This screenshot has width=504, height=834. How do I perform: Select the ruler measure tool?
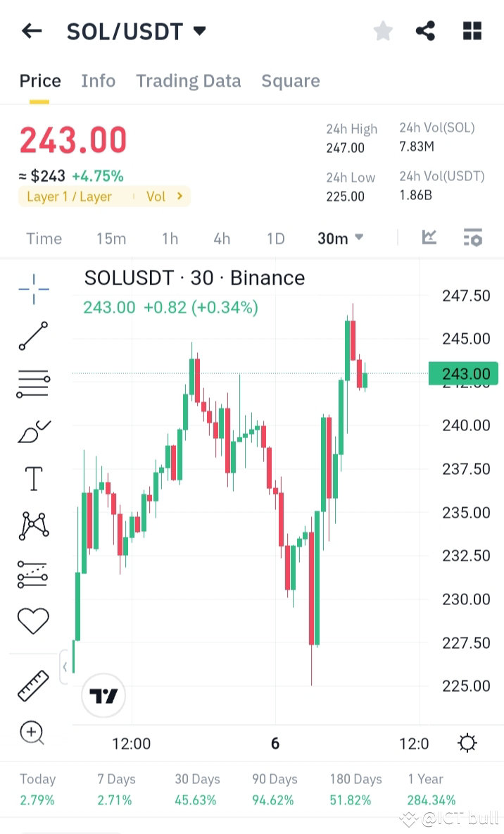tap(32, 684)
